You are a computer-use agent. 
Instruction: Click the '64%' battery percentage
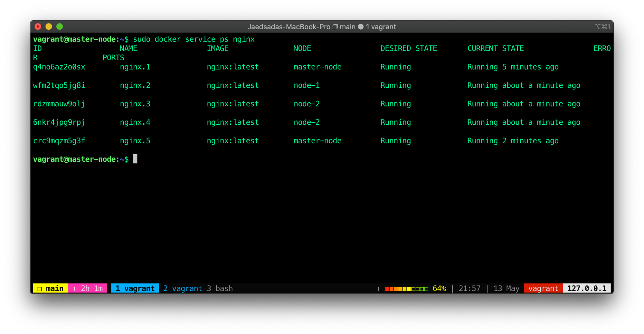coord(439,288)
